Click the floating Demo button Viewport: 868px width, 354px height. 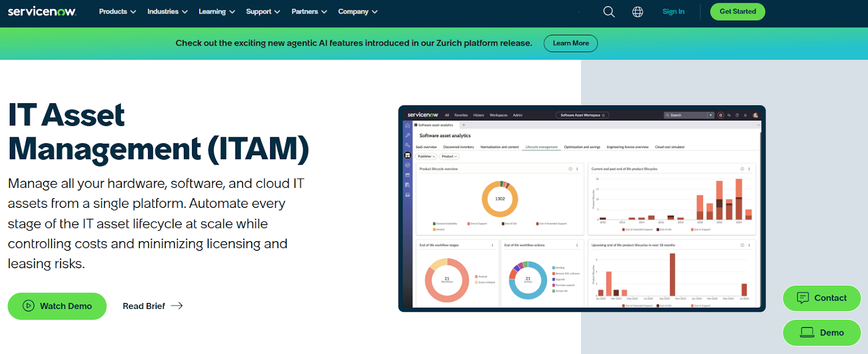[822, 333]
